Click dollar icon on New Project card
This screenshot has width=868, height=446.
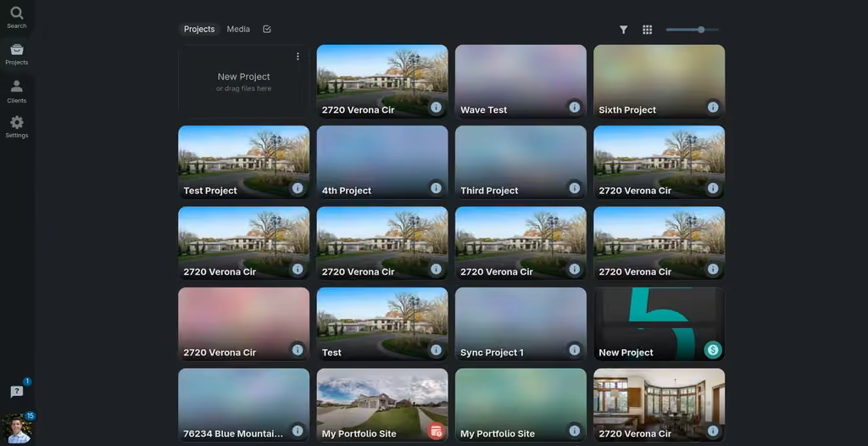click(x=713, y=350)
